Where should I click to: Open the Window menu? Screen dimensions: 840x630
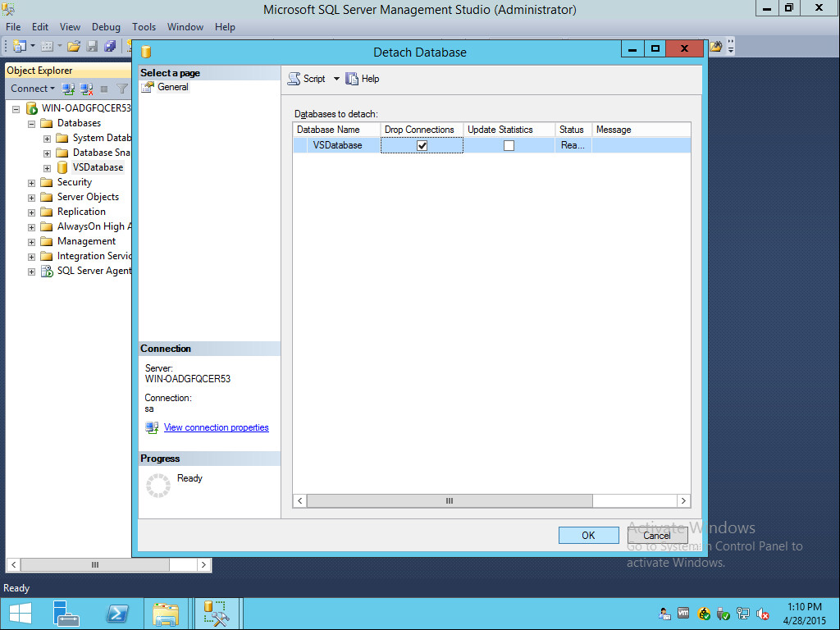point(185,27)
